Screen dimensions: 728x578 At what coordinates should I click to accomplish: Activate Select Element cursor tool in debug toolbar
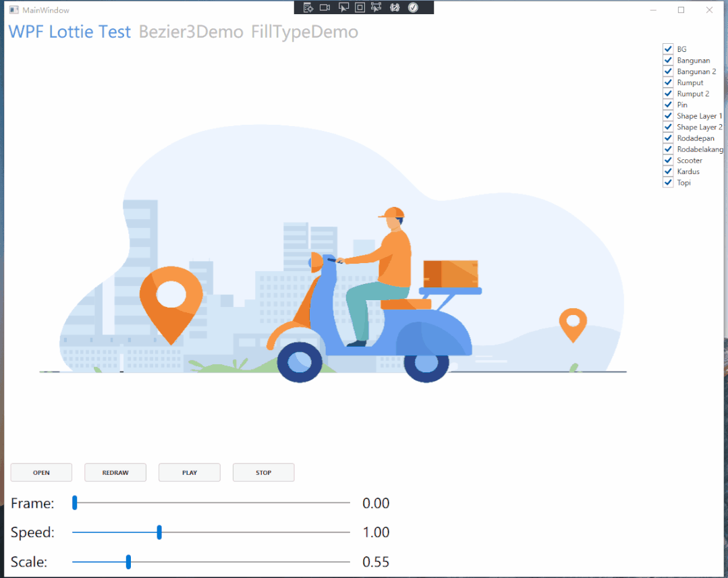point(343,7)
